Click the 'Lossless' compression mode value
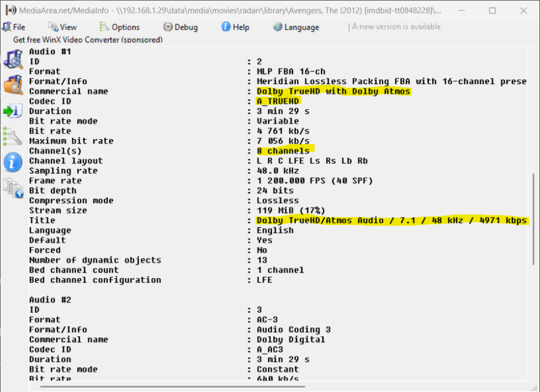The height and width of the screenshot is (392, 540). tap(278, 200)
